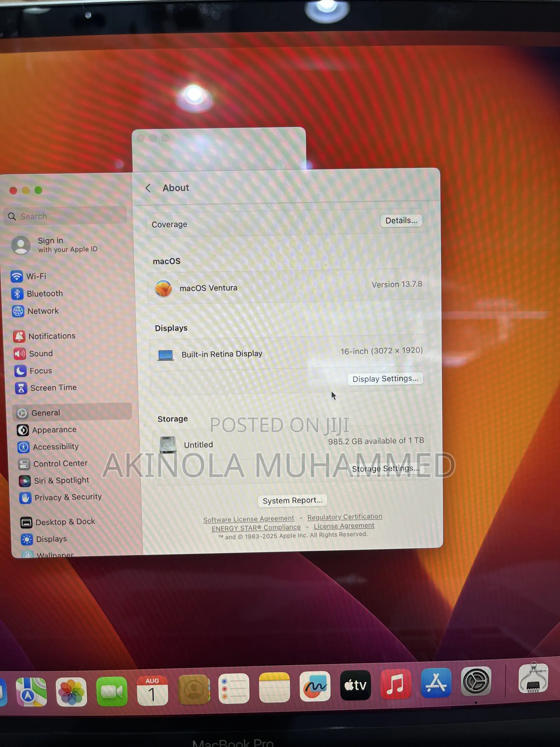Open Bluetooth settings pane
The image size is (560, 747).
(37, 294)
